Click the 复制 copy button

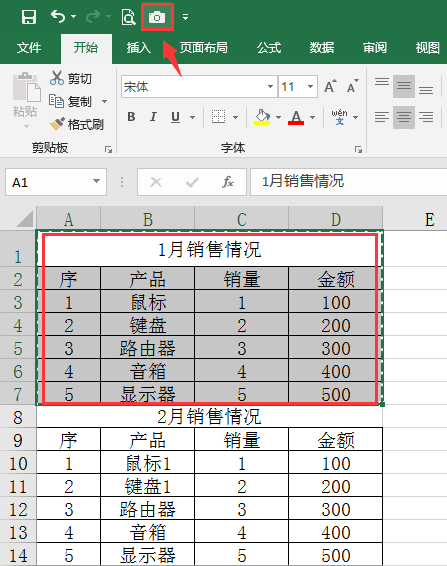point(71,101)
